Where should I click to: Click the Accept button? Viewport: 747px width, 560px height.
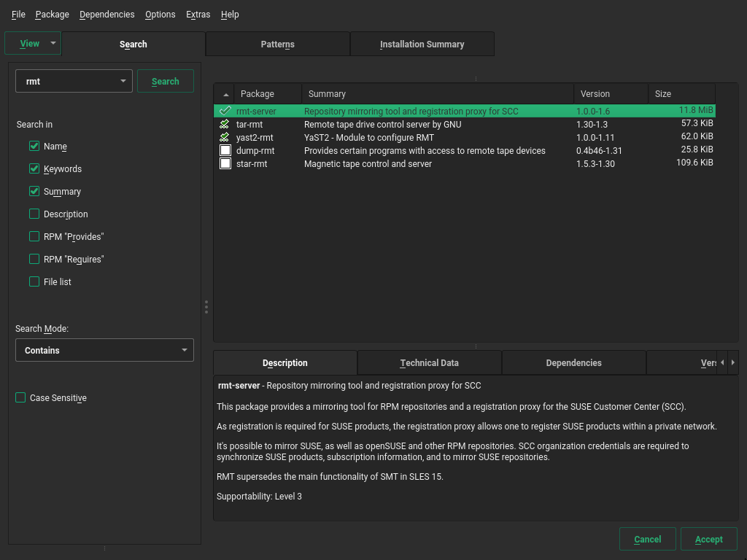coord(708,540)
